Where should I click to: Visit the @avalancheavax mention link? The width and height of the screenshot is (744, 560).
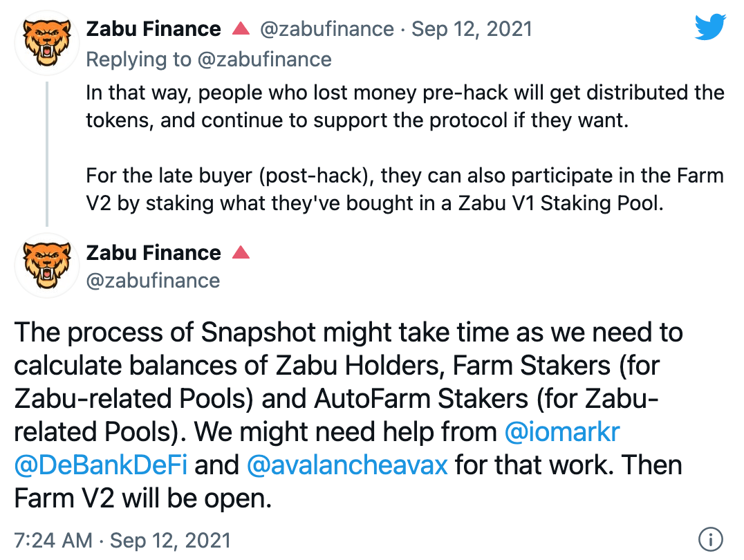[347, 464]
